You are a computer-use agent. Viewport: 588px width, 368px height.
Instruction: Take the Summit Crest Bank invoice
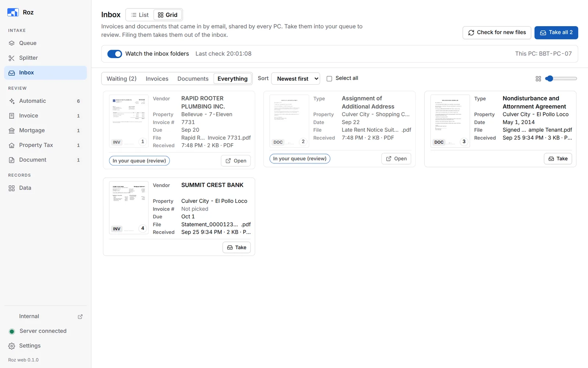(x=237, y=247)
